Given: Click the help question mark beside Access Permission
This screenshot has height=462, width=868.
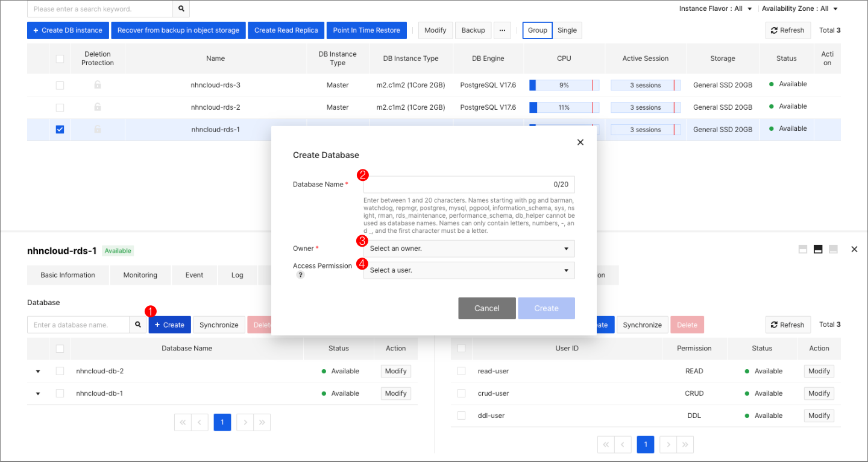Looking at the screenshot, I should click(x=300, y=274).
